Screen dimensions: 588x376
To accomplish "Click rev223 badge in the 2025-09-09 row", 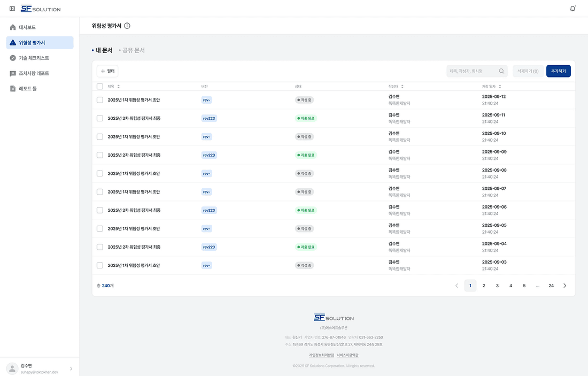I will tap(209, 155).
